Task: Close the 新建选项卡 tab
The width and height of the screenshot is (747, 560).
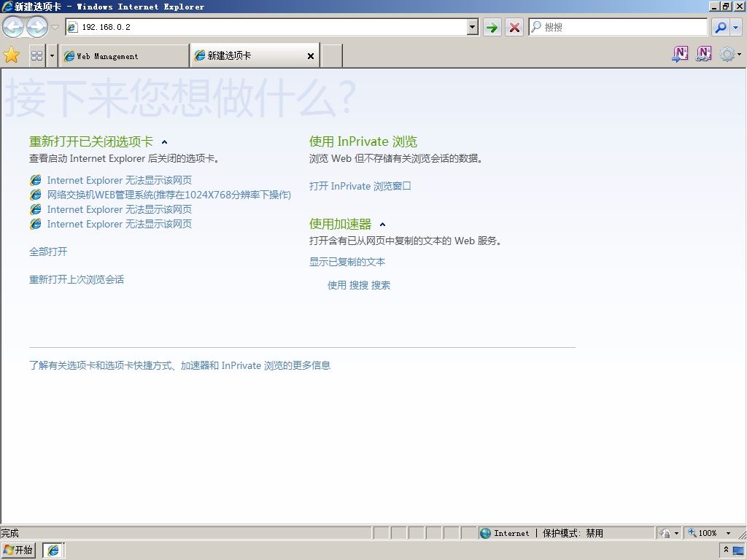Action: coord(311,56)
